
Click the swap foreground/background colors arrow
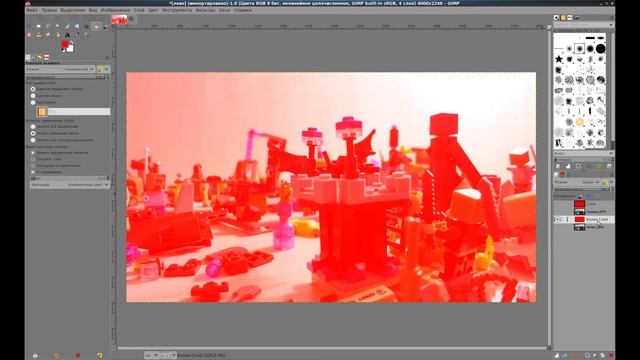point(72,42)
